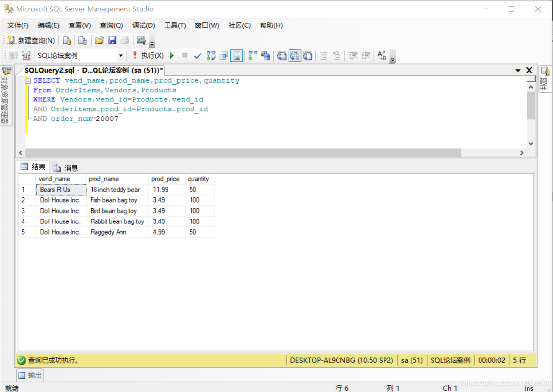Screen dimensions: 553x392
Task: Open the 查询(Q) menu
Action: (x=111, y=25)
